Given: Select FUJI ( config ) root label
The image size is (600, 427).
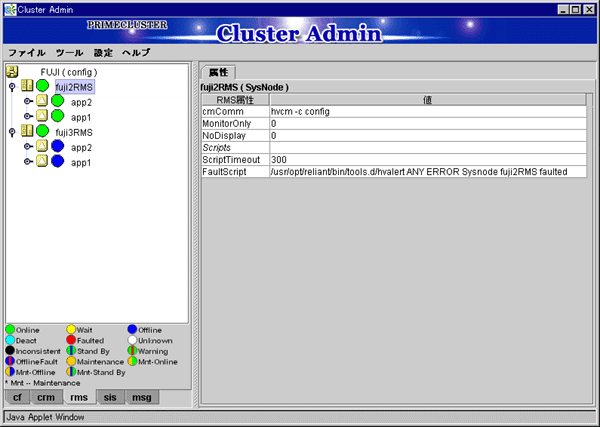Looking at the screenshot, I should pos(69,72).
